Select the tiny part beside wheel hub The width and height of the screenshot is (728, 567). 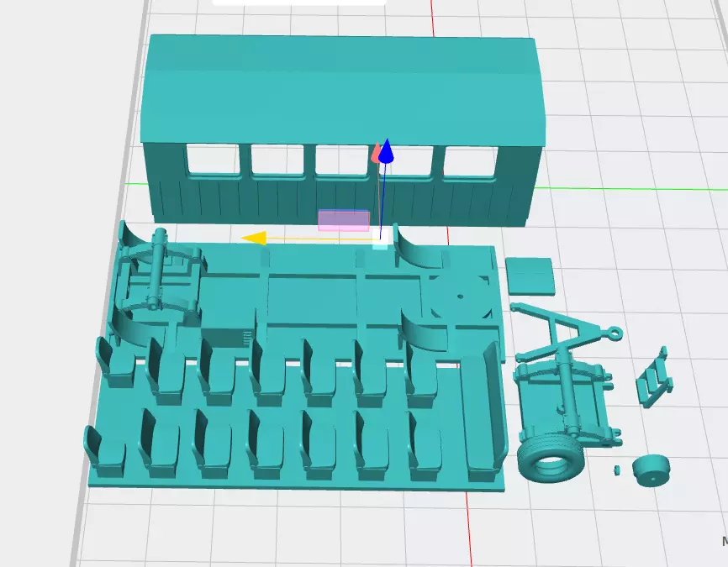tap(617, 470)
